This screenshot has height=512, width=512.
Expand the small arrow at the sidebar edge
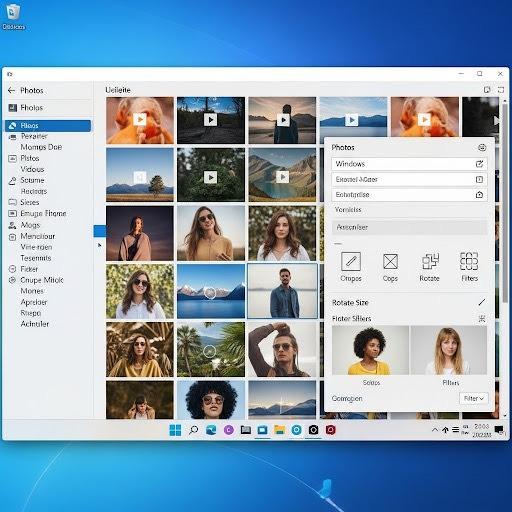(99, 245)
